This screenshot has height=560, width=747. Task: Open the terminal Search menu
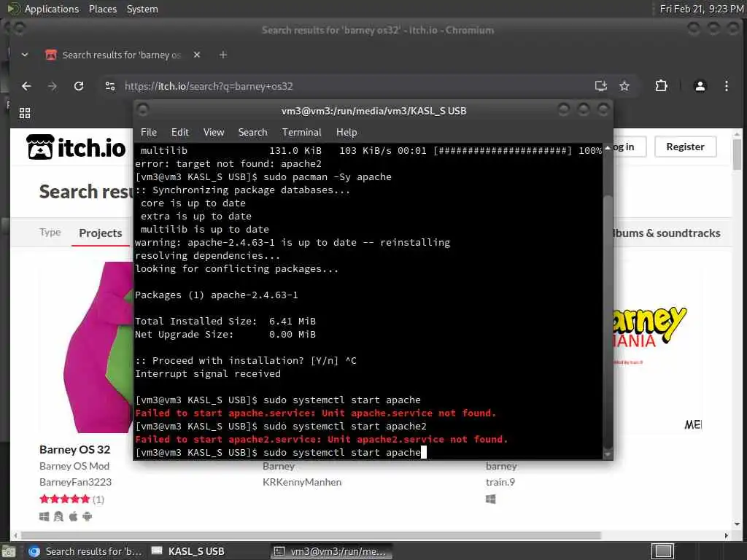(x=252, y=133)
